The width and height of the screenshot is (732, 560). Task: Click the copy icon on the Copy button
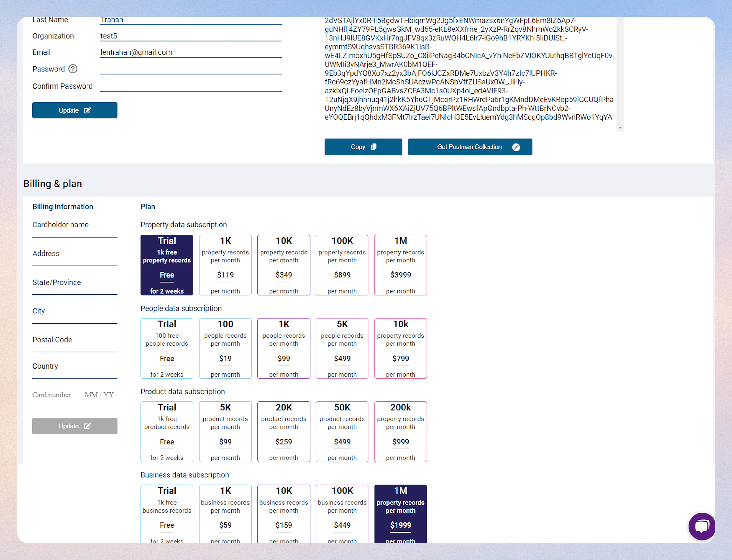click(374, 147)
